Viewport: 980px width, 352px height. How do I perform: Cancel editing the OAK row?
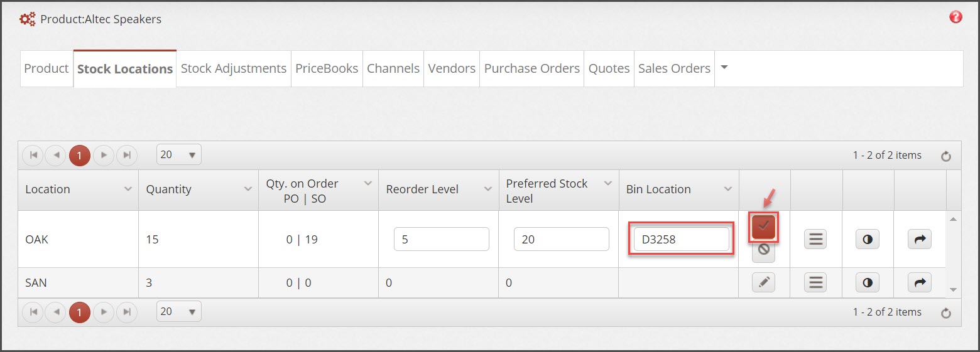point(763,250)
